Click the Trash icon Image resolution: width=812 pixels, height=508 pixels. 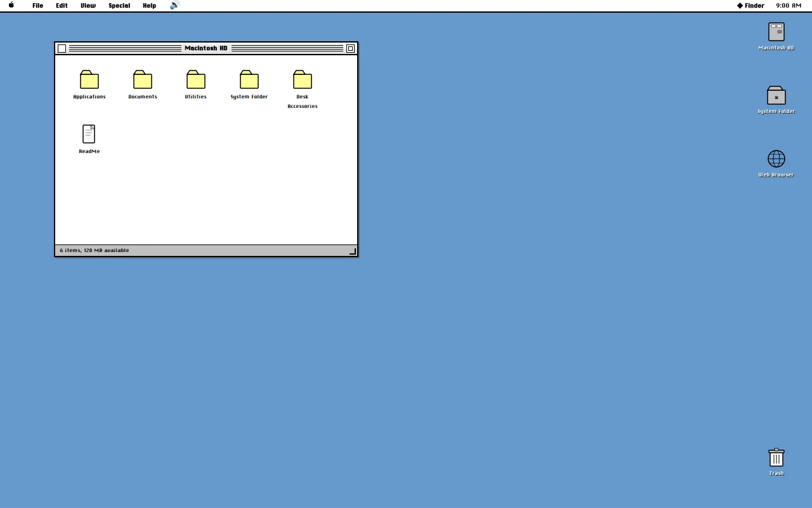click(776, 457)
